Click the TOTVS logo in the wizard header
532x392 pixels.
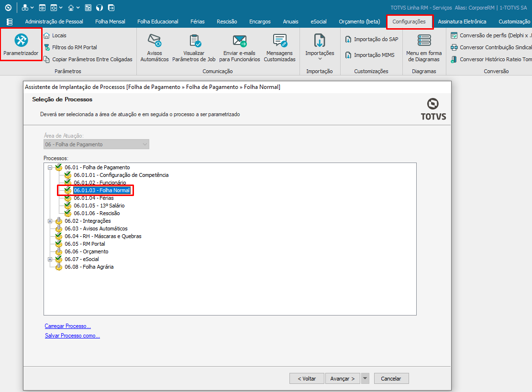click(x=433, y=109)
